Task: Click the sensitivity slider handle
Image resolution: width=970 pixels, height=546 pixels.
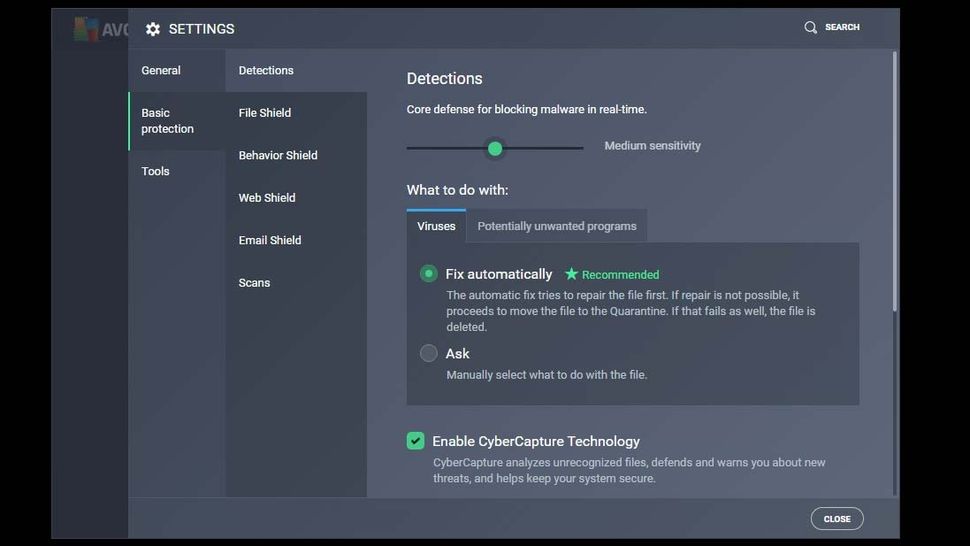Action: point(495,148)
